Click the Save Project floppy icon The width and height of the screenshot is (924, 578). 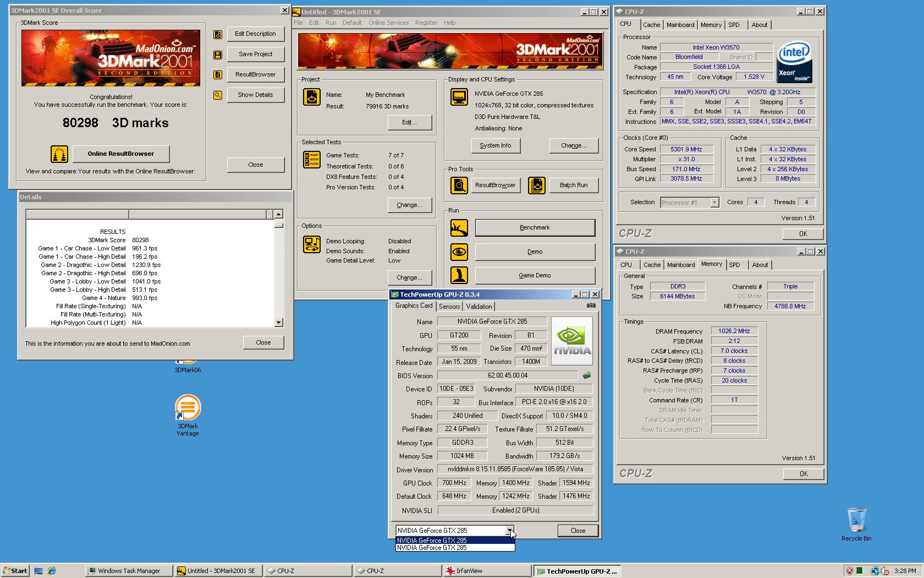pos(218,55)
